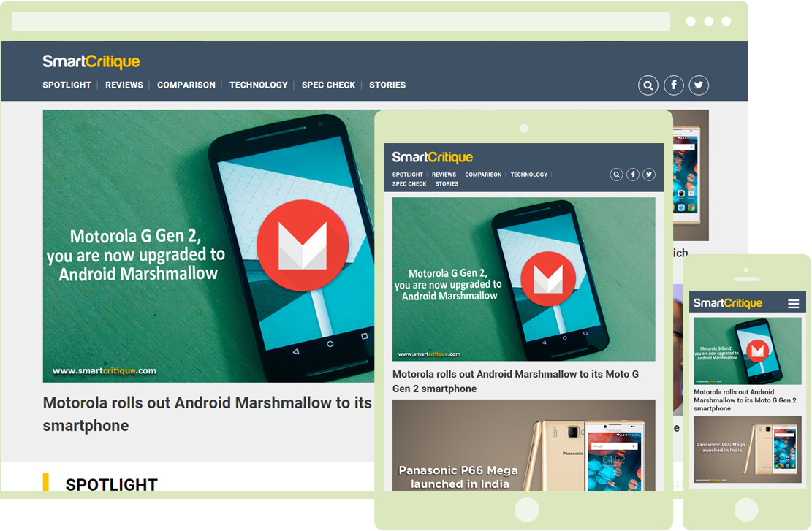Click the search icon in the tablet view

(617, 175)
